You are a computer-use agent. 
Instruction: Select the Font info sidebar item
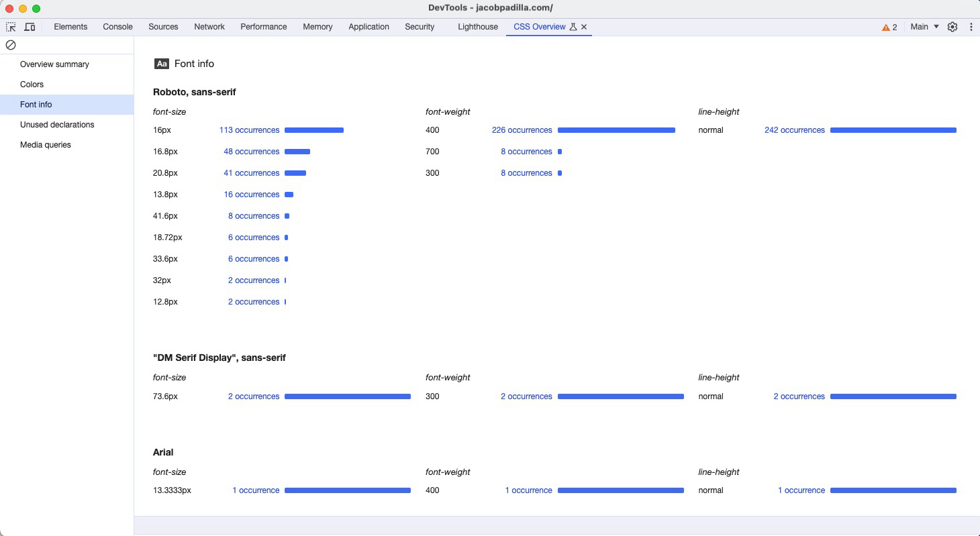[x=36, y=104]
